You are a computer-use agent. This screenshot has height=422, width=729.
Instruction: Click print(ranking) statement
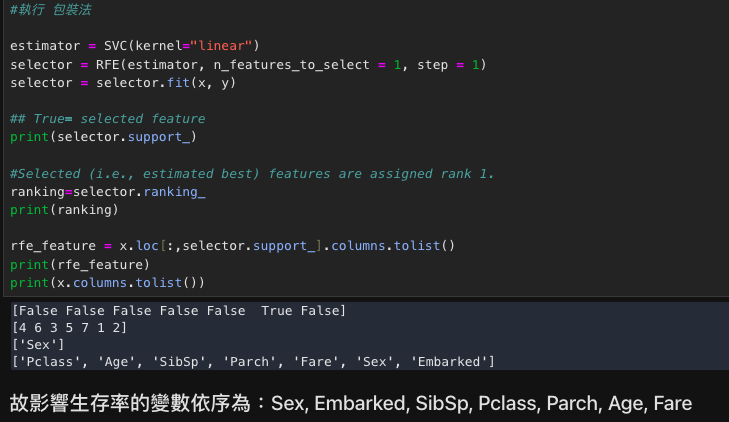pyautogui.click(x=65, y=210)
